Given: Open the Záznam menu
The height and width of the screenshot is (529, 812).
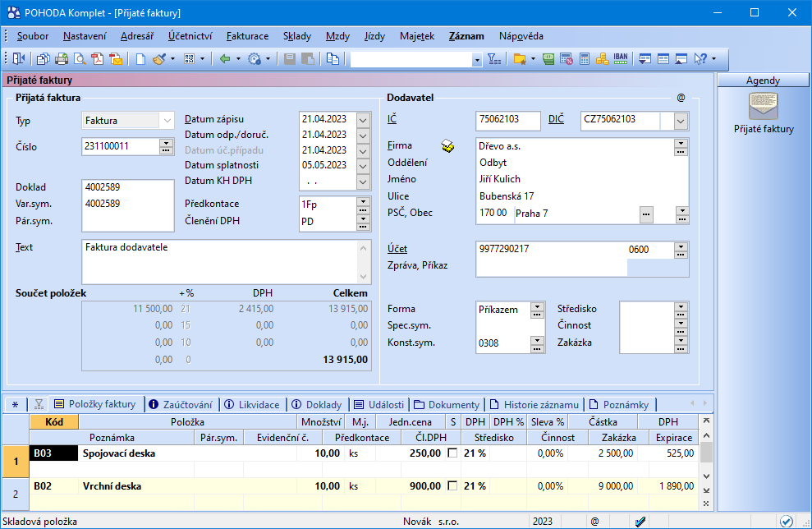Looking at the screenshot, I should 466,36.
